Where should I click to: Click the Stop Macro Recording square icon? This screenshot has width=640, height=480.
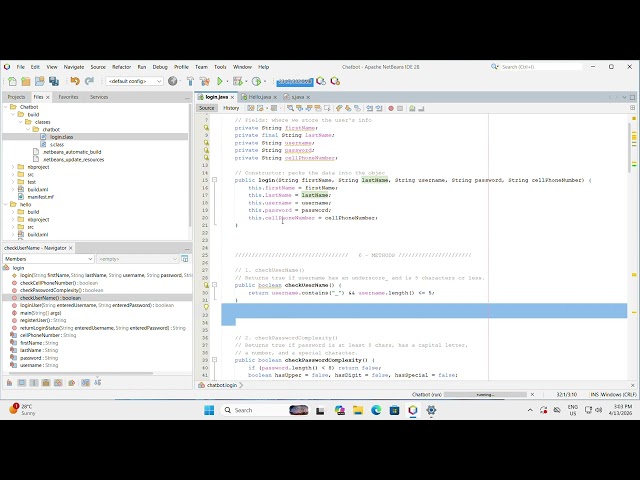pyautogui.click(x=400, y=108)
